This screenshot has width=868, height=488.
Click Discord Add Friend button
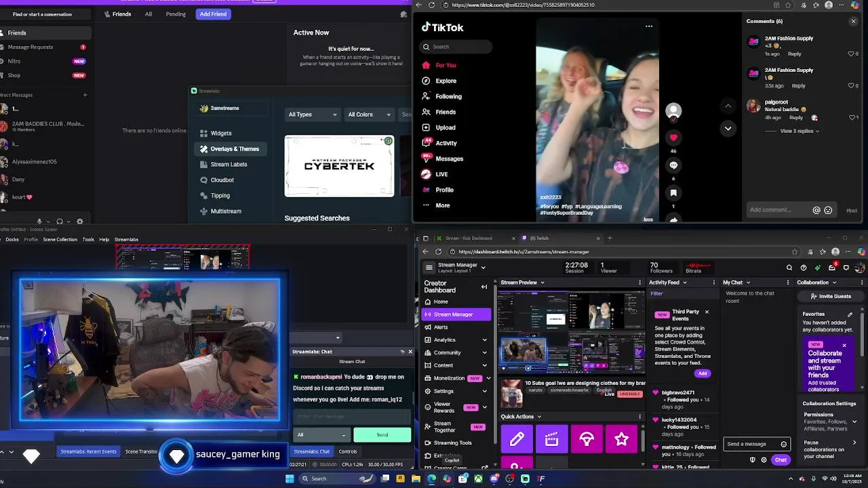pos(213,14)
